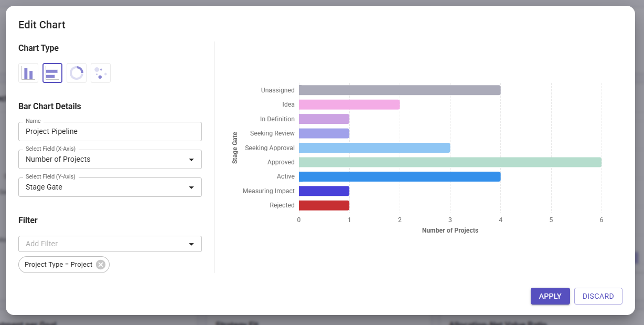
Task: Click the Rejected axis label
Action: pyautogui.click(x=282, y=205)
